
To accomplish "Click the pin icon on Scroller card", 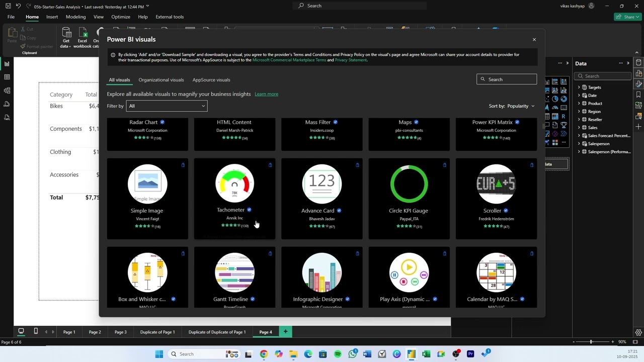I will pyautogui.click(x=532, y=165).
